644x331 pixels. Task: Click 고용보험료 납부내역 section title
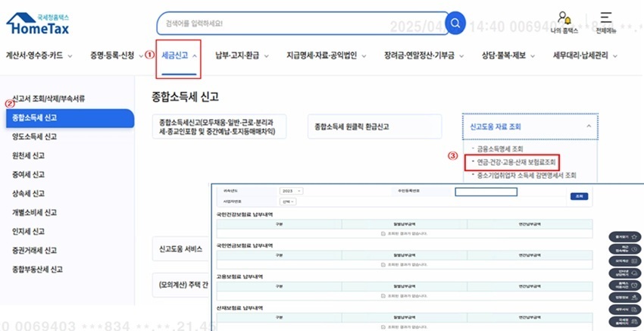[239, 276]
